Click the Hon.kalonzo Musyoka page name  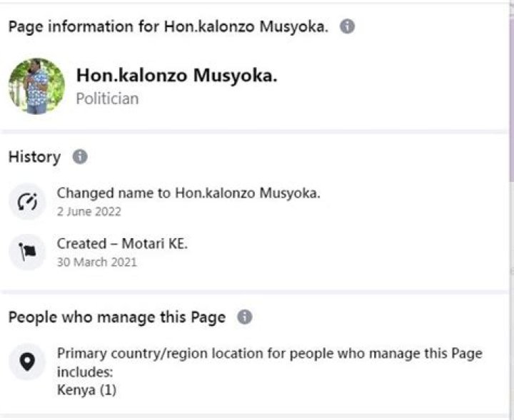[x=176, y=76]
